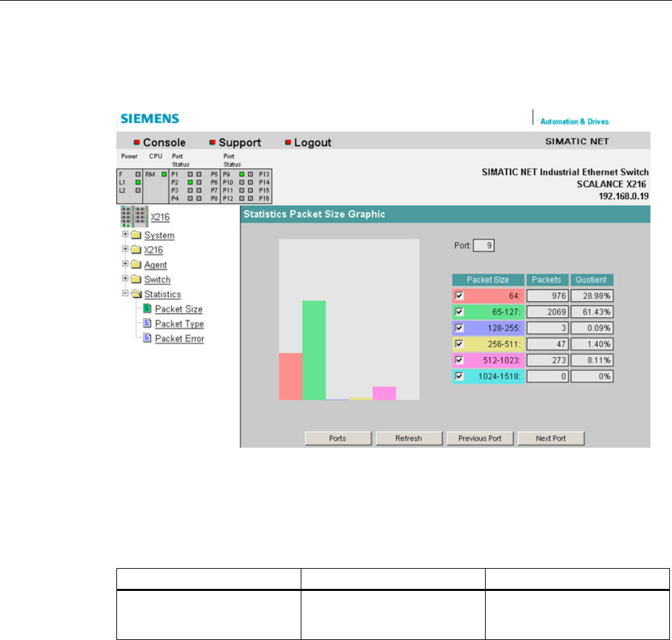672x640 pixels.
Task: Click the IP address 192.168.0.19 text
Action: point(624,196)
